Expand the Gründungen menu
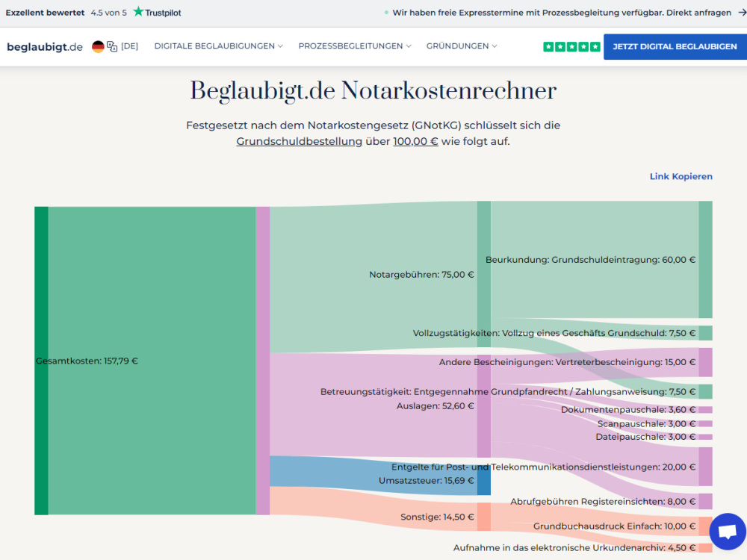This screenshot has height=560, width=747. [462, 46]
